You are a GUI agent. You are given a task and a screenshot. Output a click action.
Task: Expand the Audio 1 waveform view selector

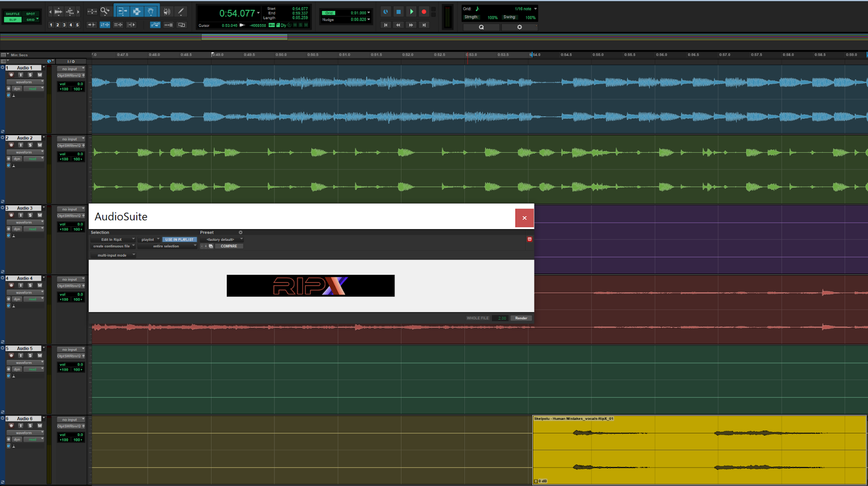point(25,82)
